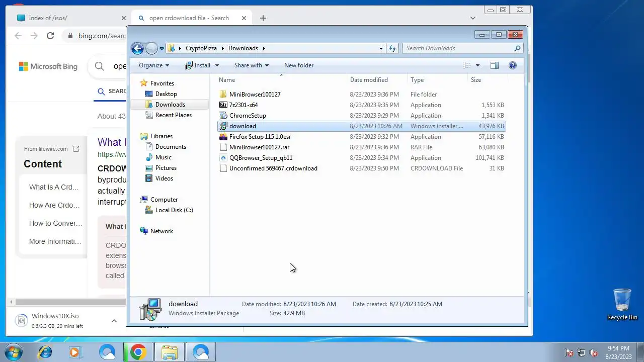
Task: Click Chrome's back arrow button
Action: click(18, 36)
